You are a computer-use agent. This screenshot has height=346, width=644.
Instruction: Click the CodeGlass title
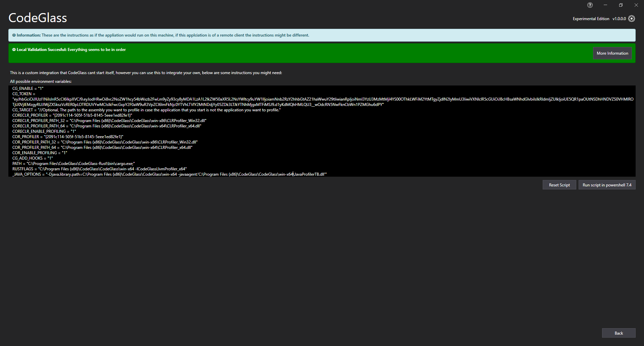coord(38,18)
